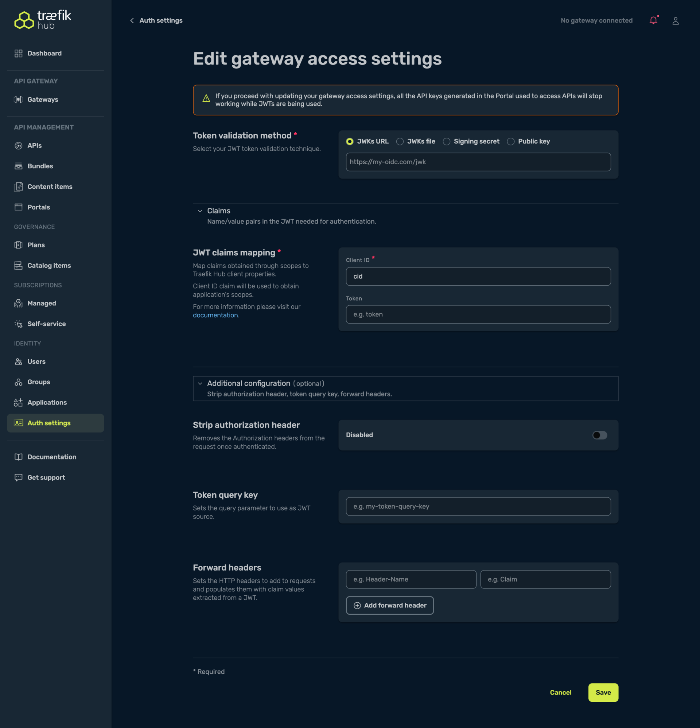Open Managed subscriptions menu item
This screenshot has width=700, height=728.
point(55,304)
